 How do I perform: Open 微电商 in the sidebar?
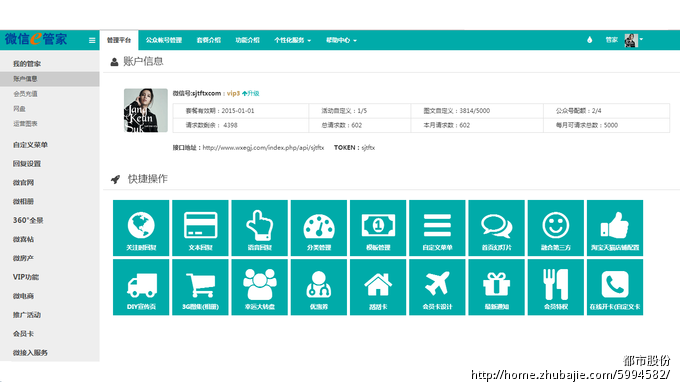(x=23, y=296)
